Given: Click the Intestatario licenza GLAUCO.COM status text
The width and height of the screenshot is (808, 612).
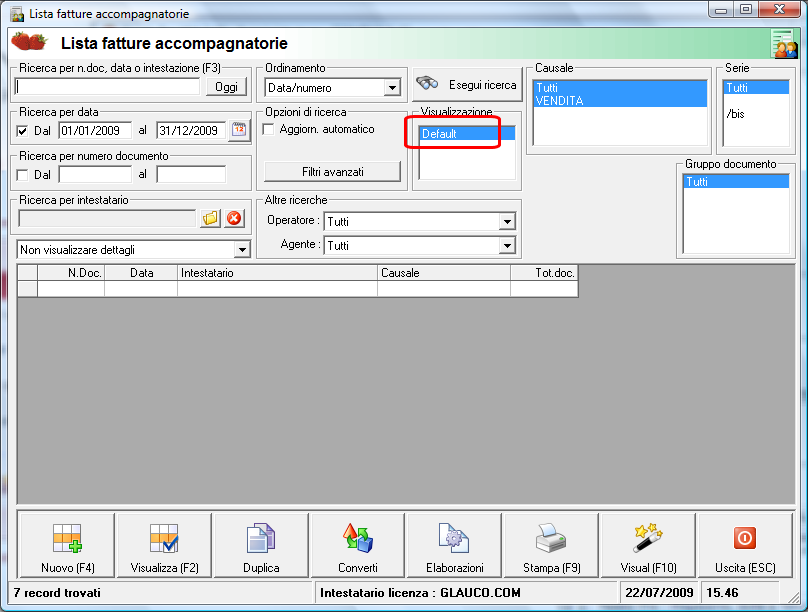Looking at the screenshot, I should 420,593.
